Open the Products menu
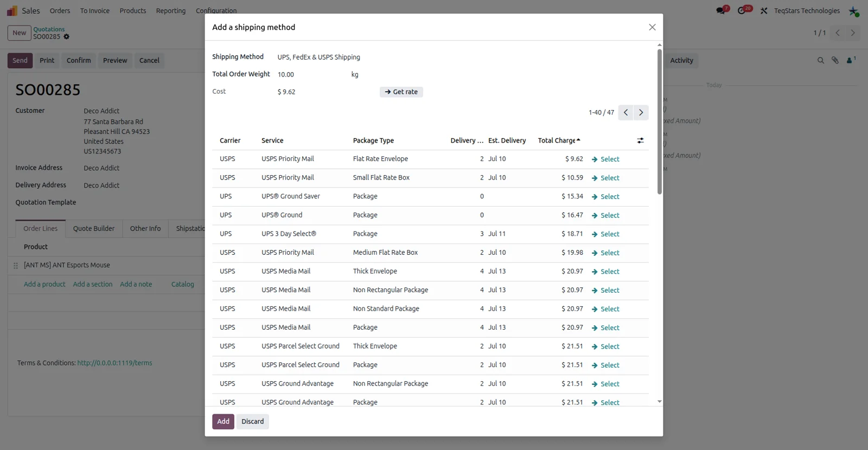 133,11
